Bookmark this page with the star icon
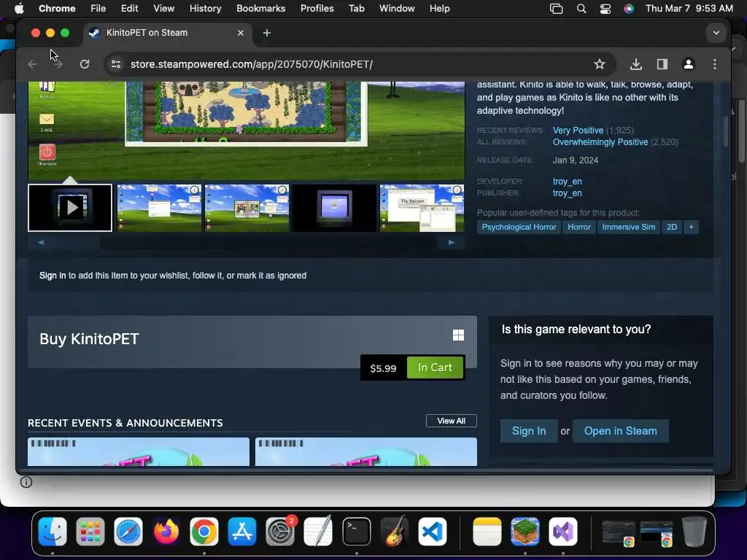This screenshot has width=747, height=560. click(600, 64)
